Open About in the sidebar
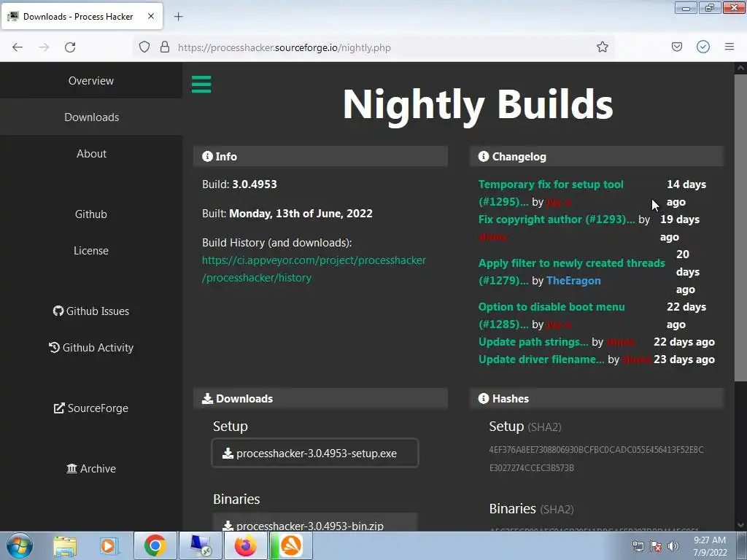 click(91, 153)
